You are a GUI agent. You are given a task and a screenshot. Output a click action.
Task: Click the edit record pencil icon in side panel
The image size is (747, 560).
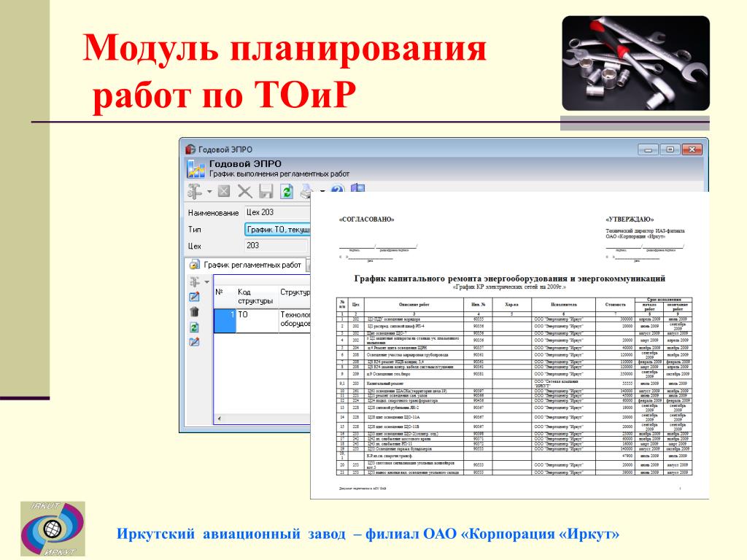click(194, 297)
